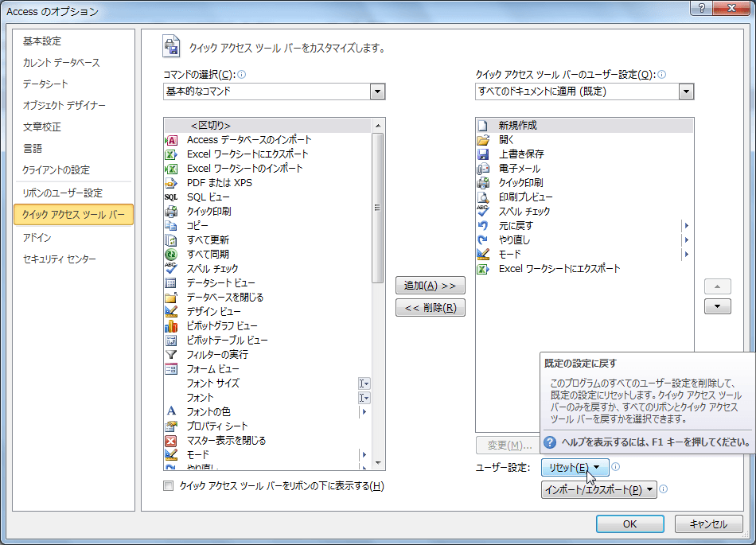Image resolution: width=756 pixels, height=545 pixels.
Task: Click the 追加(A) >> button
Action: (430, 286)
